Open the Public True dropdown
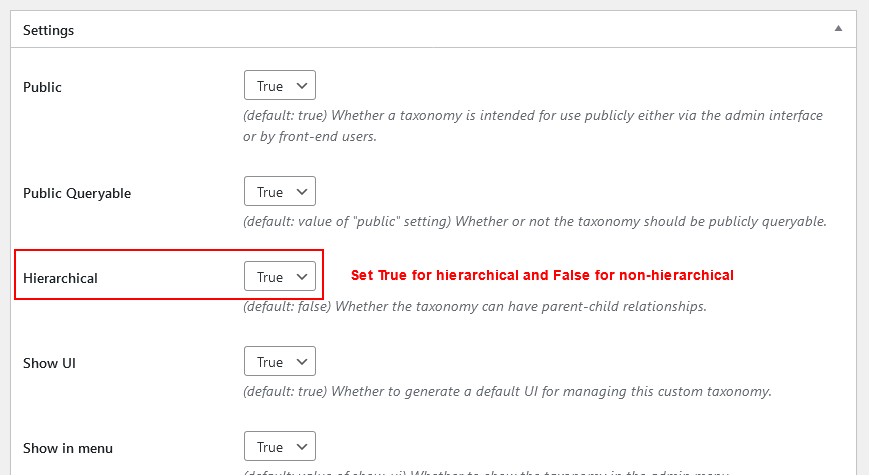 [280, 85]
